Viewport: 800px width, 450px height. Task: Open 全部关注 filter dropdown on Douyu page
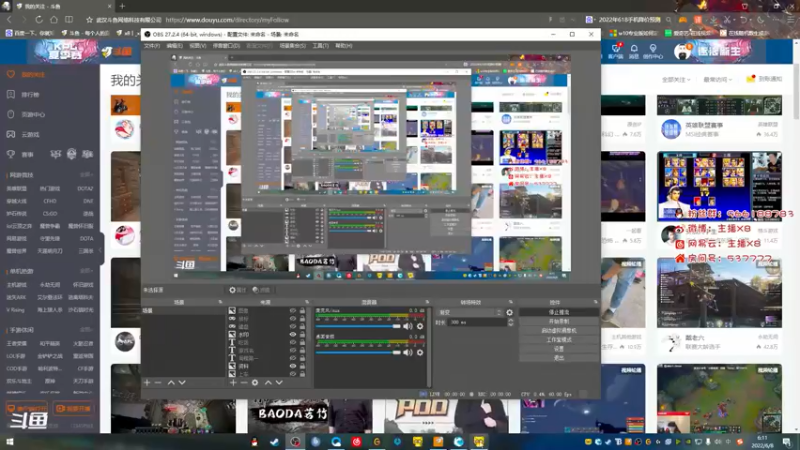tap(676, 80)
